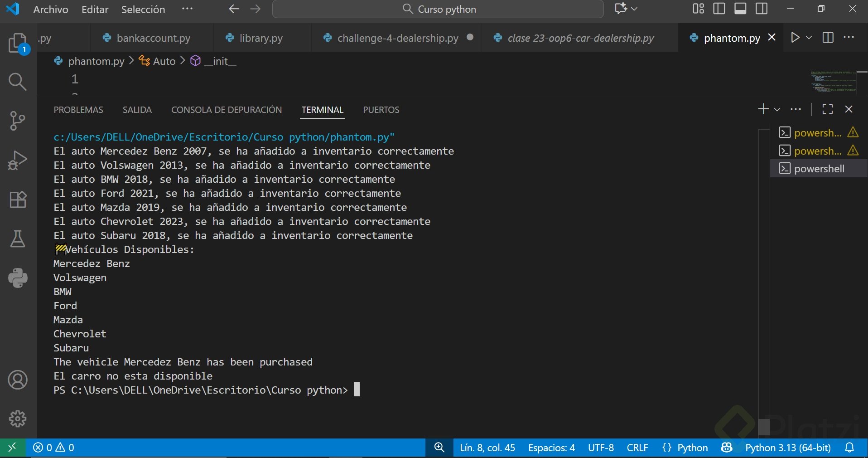Switch to the bankaccount.py editor tab
Screen dimensions: 868x458
click(152, 38)
